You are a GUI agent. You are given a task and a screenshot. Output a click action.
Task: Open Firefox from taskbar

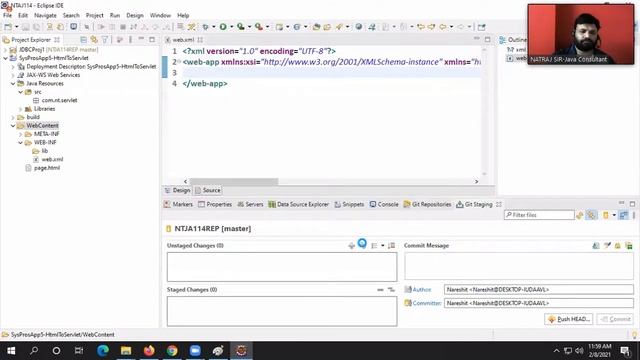(x=149, y=351)
